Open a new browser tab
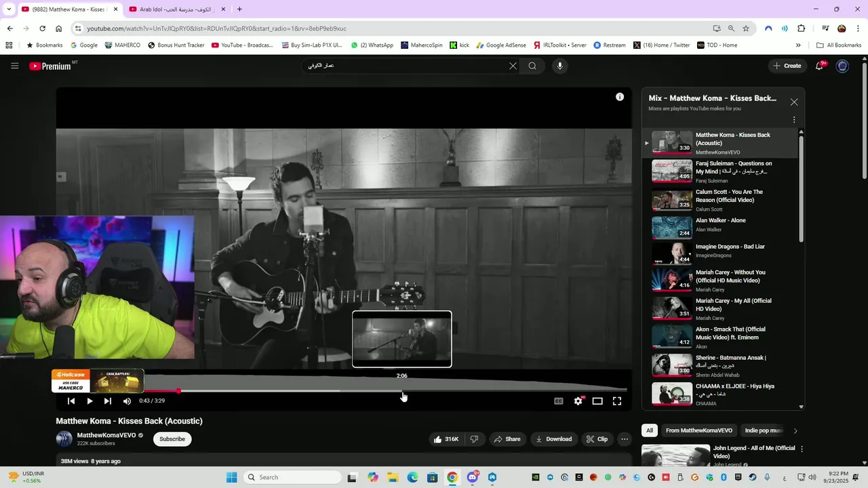 coord(239,9)
